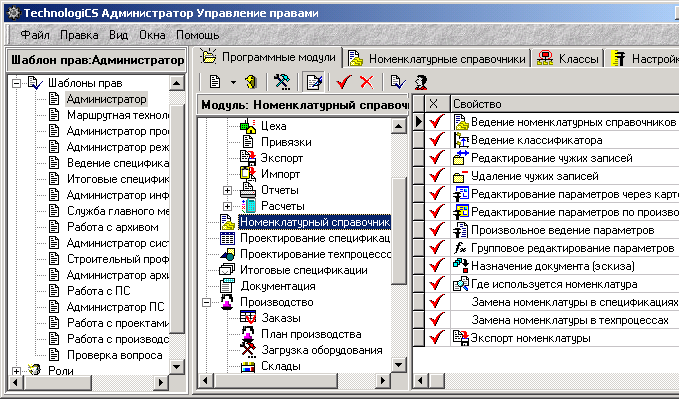The image size is (679, 399).
Task: Click the Отчеты printer icon
Action: tap(248, 190)
